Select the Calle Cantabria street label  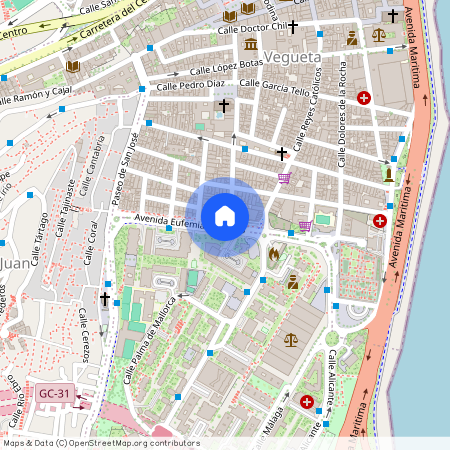(92, 166)
